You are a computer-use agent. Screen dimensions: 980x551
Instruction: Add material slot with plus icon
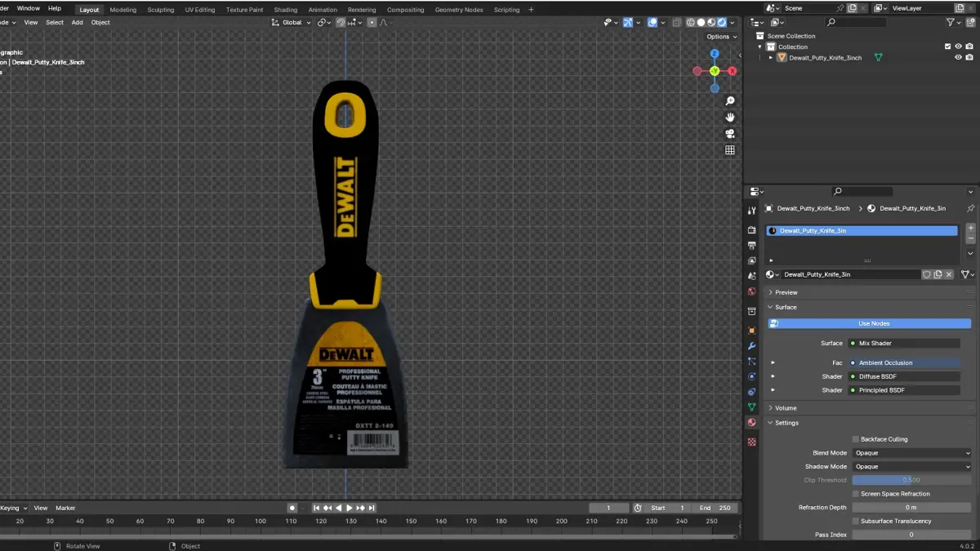click(x=970, y=228)
